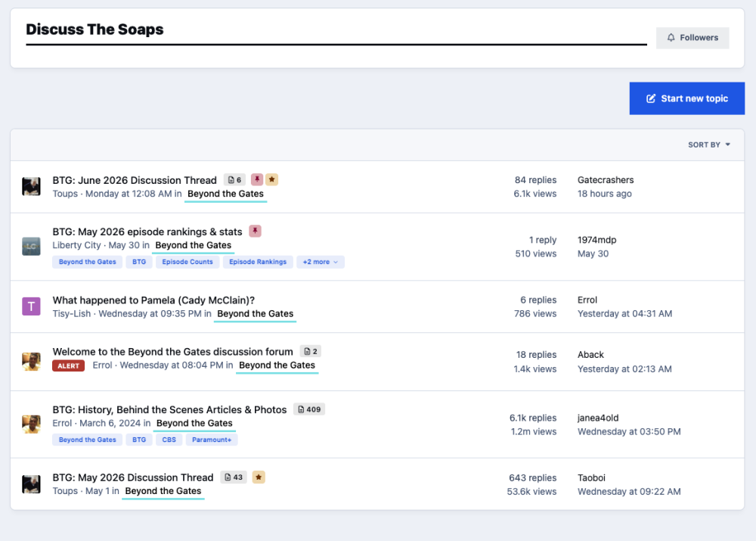Open Beyond the Gates forum link under June thread
Screen dimensions: 756x541
point(225,194)
